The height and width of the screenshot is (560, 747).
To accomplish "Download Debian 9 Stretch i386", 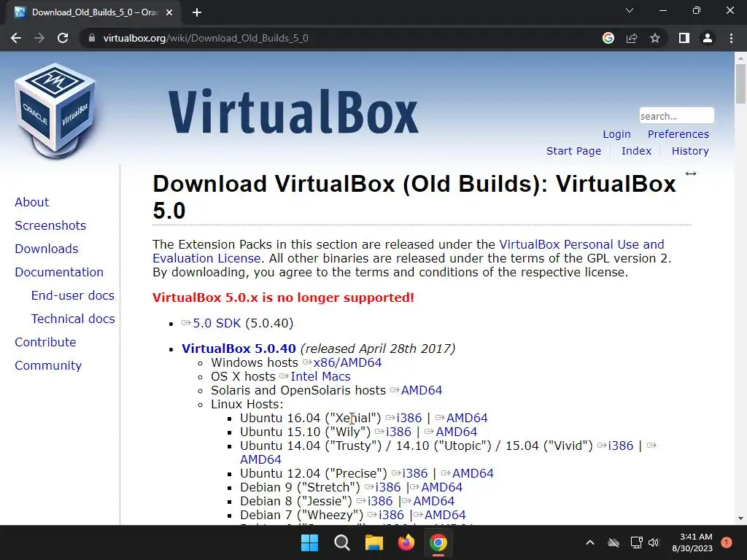I will coord(388,487).
